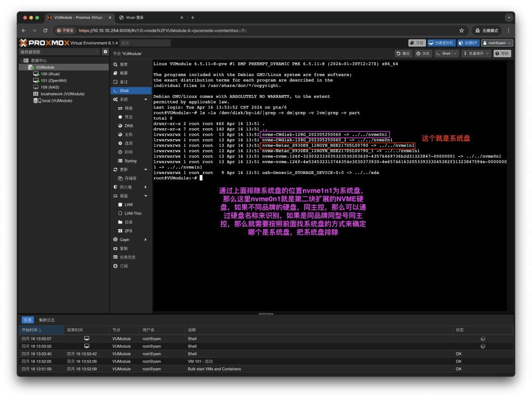
Task: Open the local (VUModule) storage entry
Action: [56, 101]
